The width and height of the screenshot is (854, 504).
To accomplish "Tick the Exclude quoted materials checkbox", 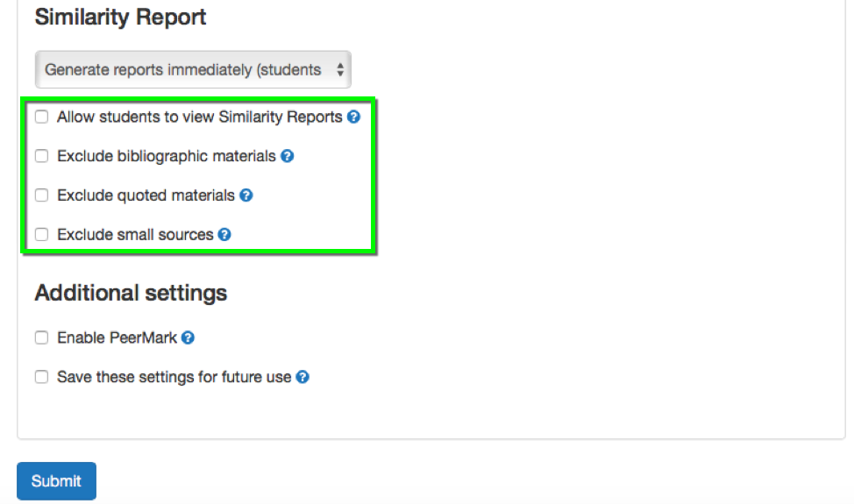I will (x=41, y=195).
